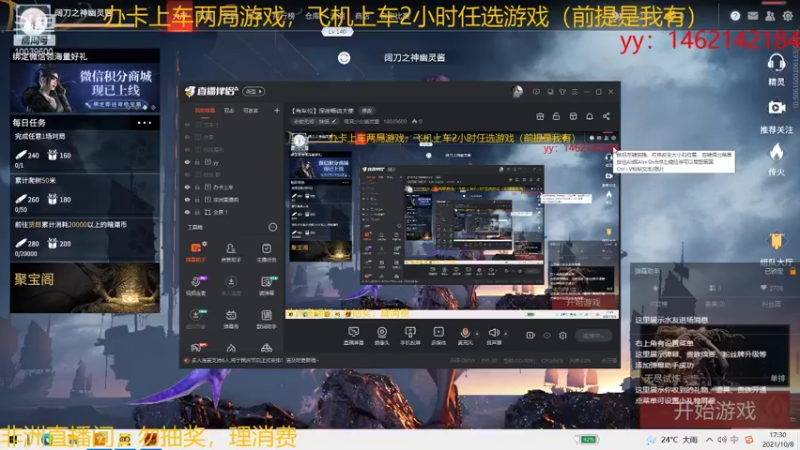Click the notification bell icon in streaming app
800x450 pixels.
pos(590,116)
